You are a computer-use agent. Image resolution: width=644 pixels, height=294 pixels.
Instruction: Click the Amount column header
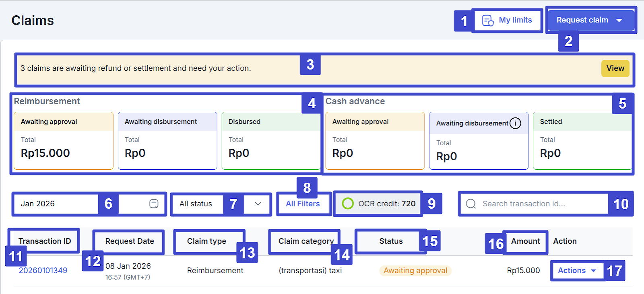coord(525,241)
